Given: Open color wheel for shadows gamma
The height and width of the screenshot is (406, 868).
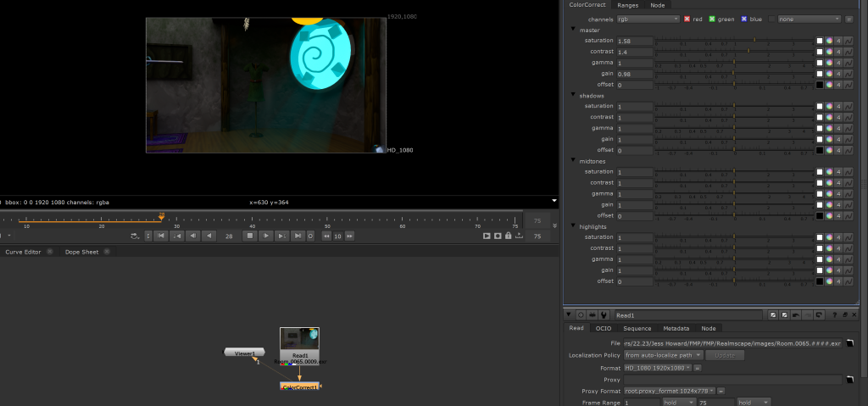Looking at the screenshot, I should point(829,128).
